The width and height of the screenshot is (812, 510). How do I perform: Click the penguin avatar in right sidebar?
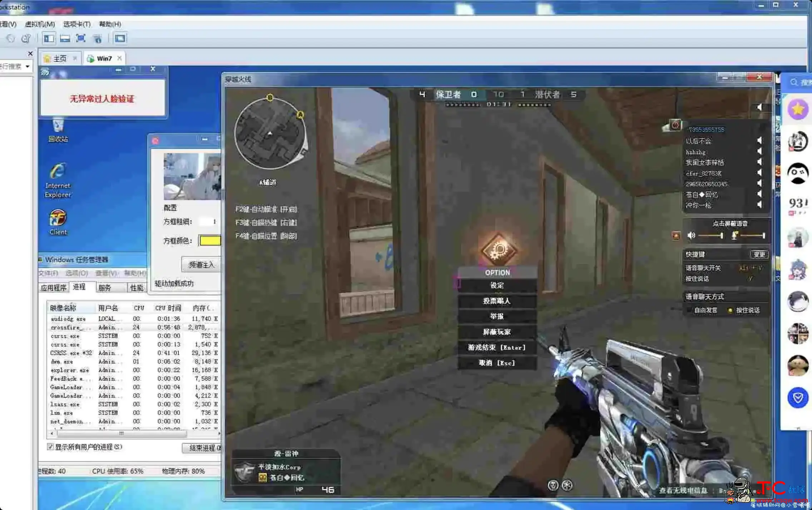pyautogui.click(x=798, y=173)
